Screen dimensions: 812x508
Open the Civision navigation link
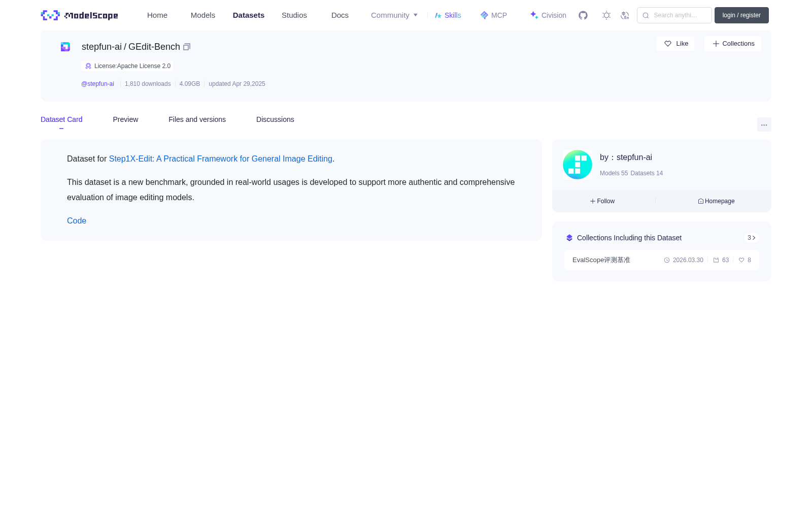tap(548, 15)
